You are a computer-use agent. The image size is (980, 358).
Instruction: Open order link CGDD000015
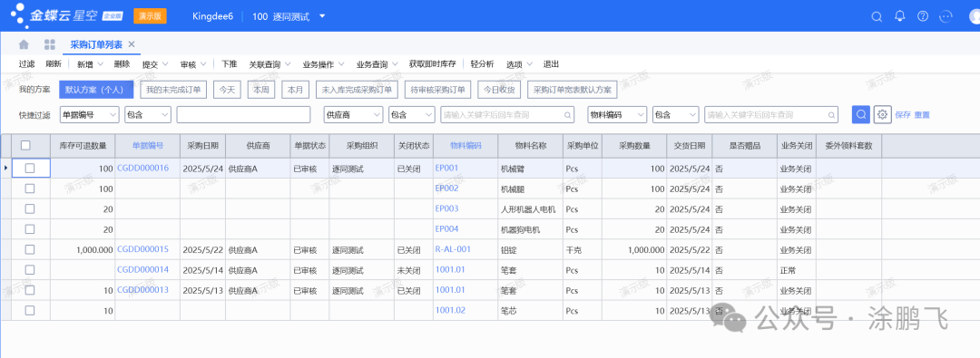click(x=142, y=249)
